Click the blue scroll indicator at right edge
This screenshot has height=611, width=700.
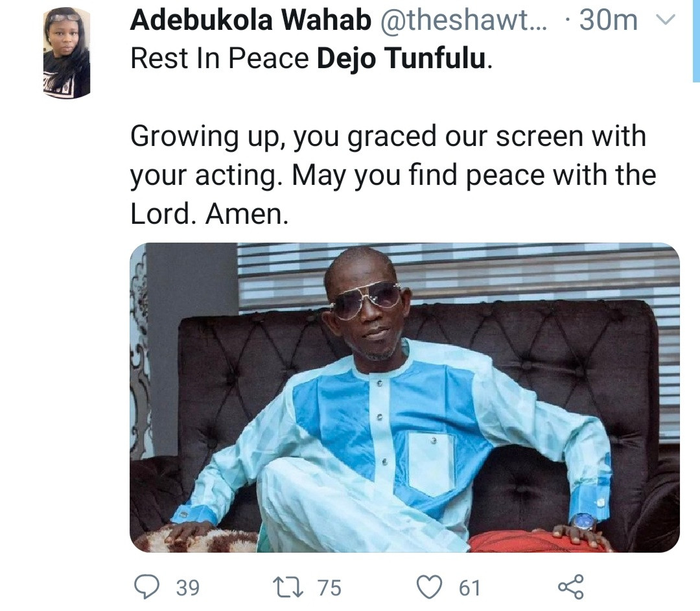click(x=695, y=39)
